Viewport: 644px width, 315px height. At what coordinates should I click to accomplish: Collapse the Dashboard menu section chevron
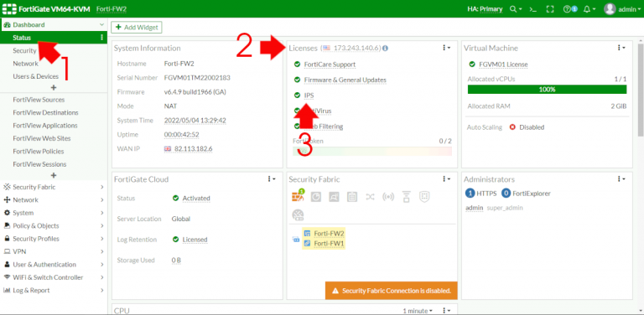(x=101, y=24)
